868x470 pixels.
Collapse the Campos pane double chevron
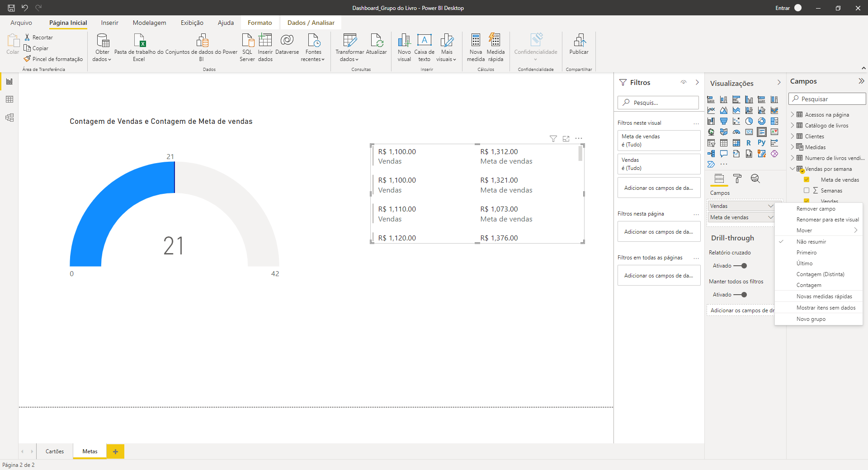[x=861, y=81]
